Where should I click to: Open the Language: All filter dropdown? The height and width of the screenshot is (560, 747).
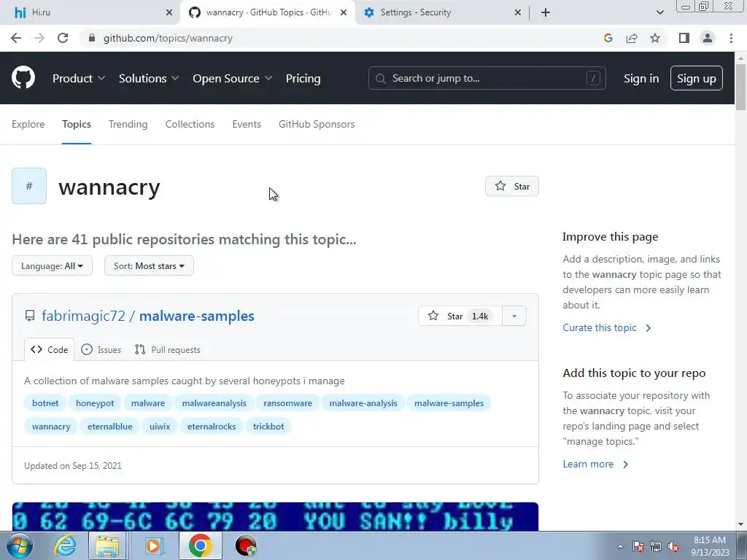(52, 265)
